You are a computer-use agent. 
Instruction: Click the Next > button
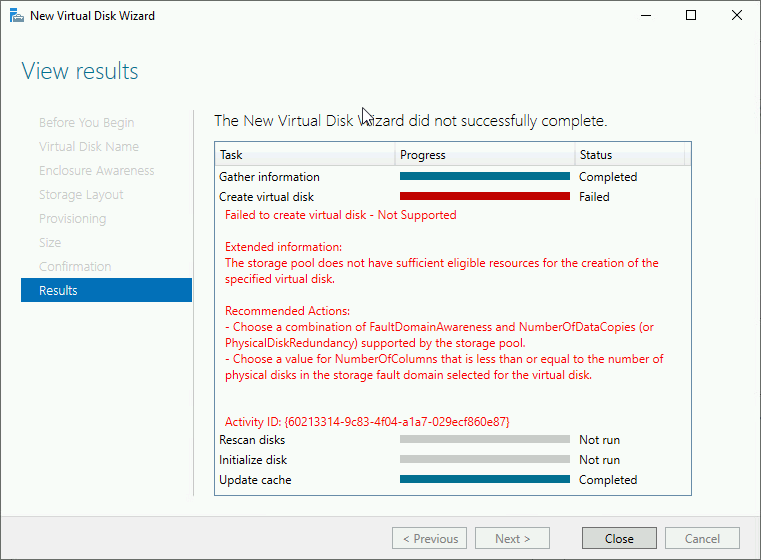(513, 538)
